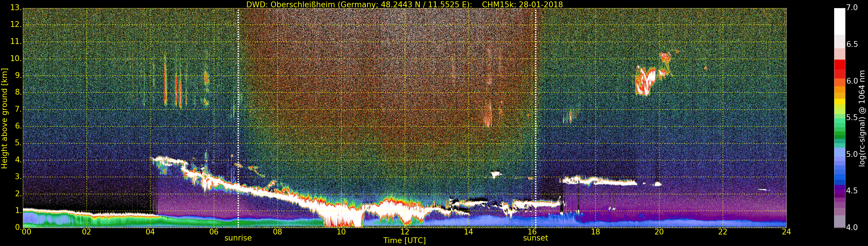Click the '3.' height axis tick label
The height and width of the screenshot is (246, 868).
click(18, 177)
